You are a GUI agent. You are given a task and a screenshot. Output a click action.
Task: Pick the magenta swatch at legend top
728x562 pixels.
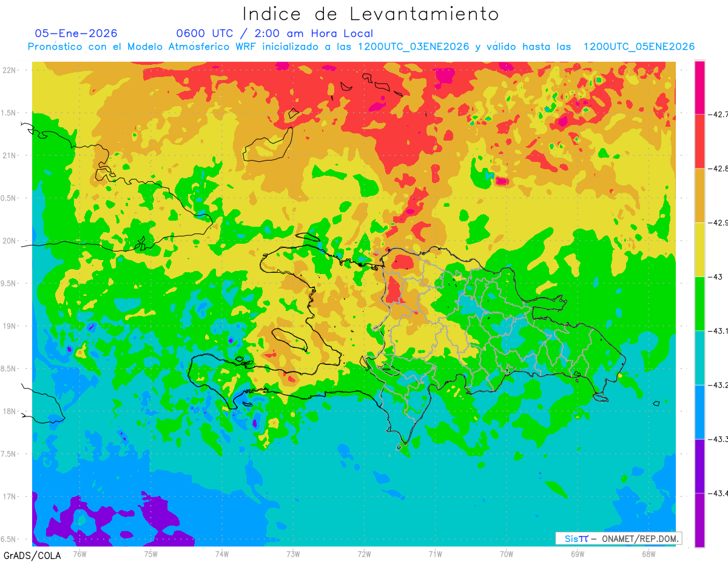(699, 87)
